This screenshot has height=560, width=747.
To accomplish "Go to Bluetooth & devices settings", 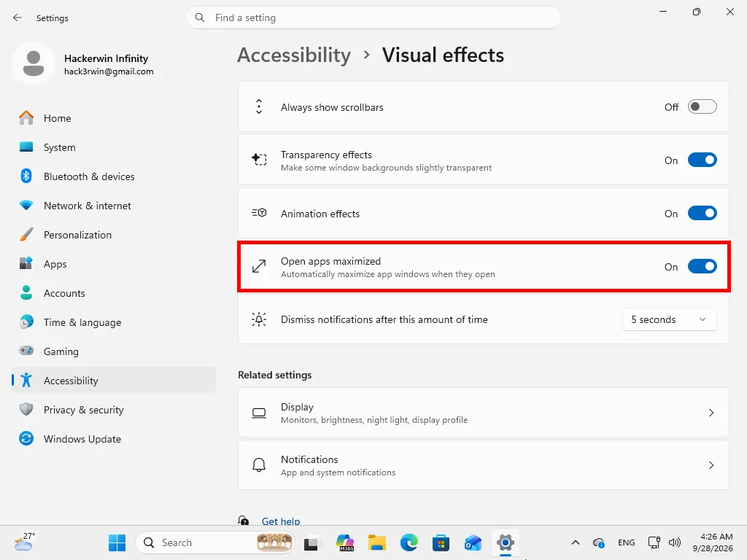I will pyautogui.click(x=113, y=176).
